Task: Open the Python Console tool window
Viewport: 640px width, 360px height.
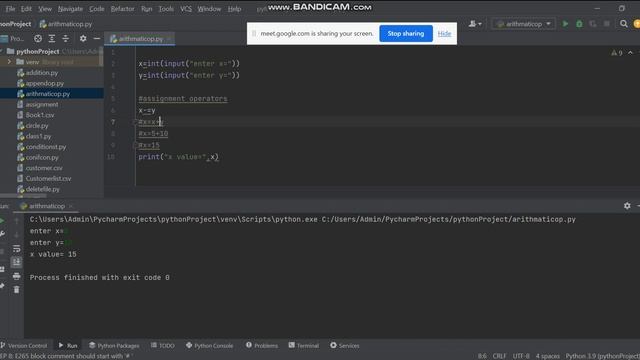Action: click(209, 346)
